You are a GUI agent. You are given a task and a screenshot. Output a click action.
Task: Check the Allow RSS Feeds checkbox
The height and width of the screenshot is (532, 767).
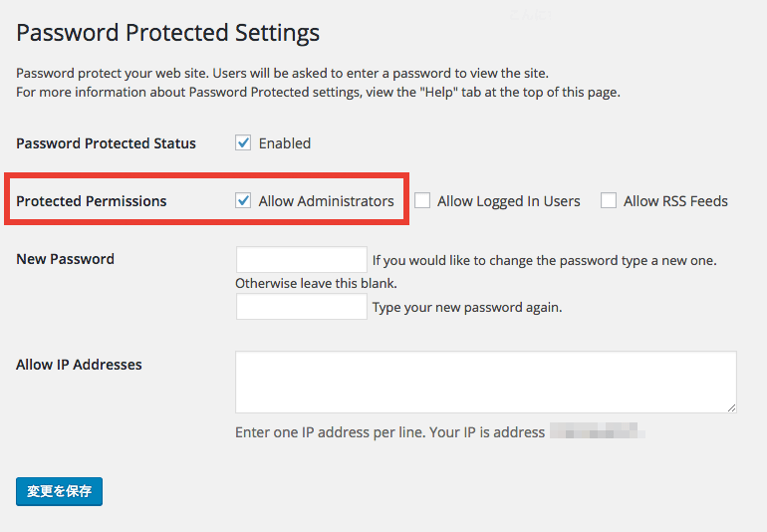pos(608,200)
